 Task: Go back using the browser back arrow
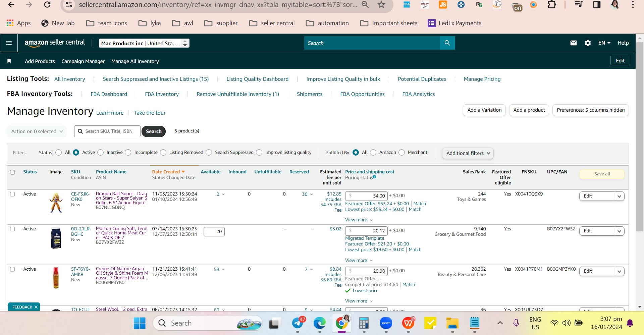[11, 5]
